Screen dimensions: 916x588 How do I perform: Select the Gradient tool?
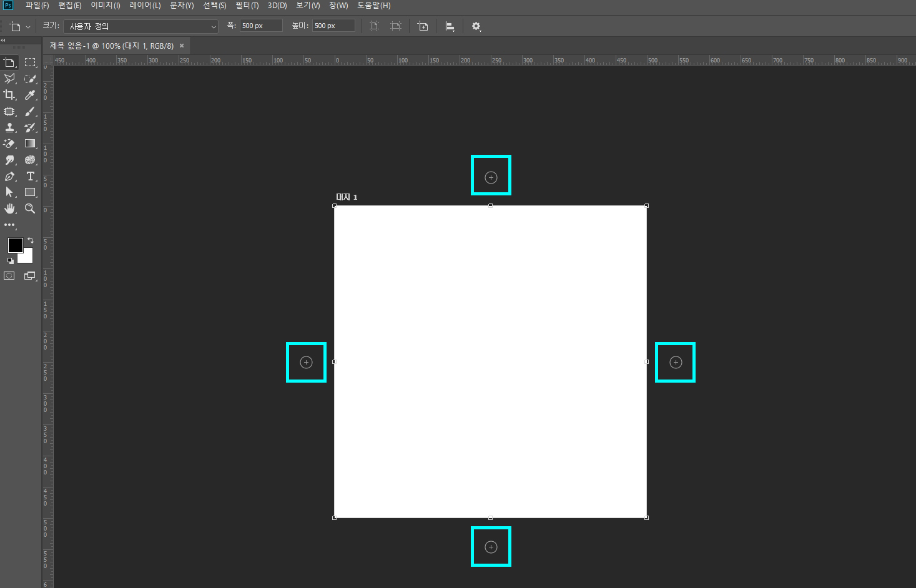(30, 144)
